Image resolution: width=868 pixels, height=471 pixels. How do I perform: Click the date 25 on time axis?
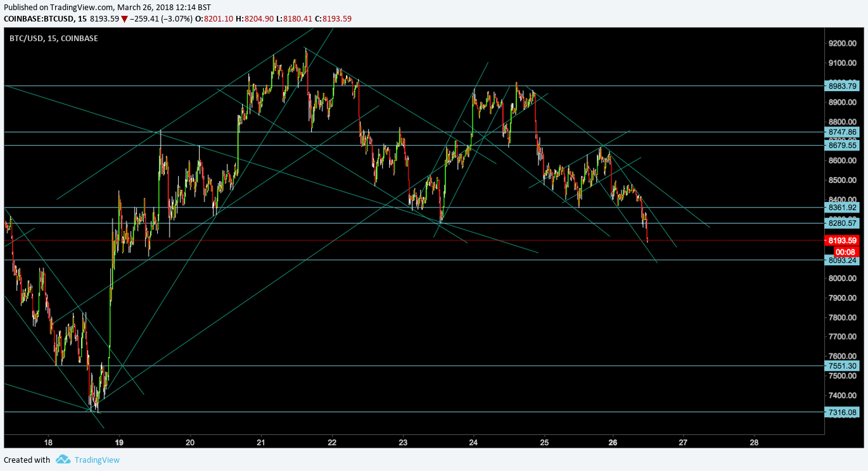(545, 442)
